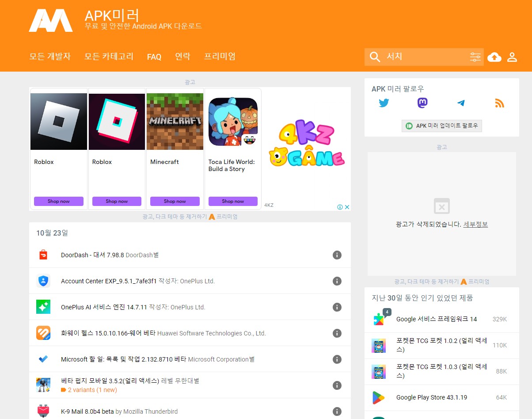
Task: Open the Telegram channel icon
Action: [x=461, y=103]
